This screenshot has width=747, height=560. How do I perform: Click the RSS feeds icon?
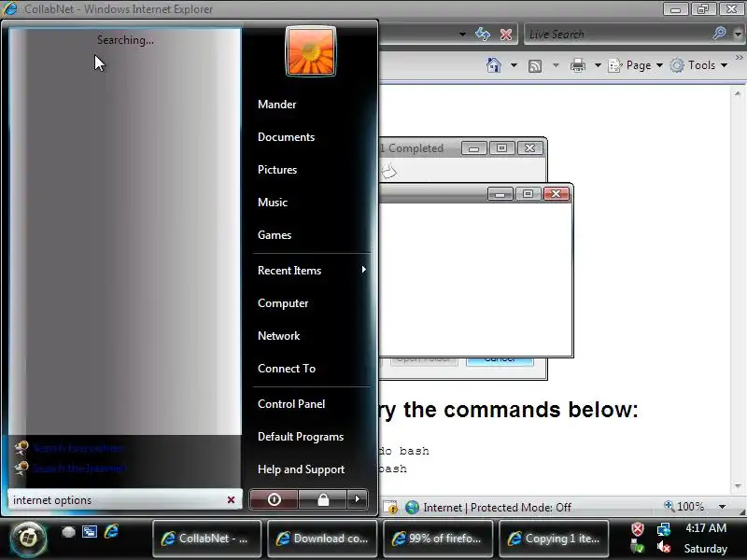pos(535,65)
